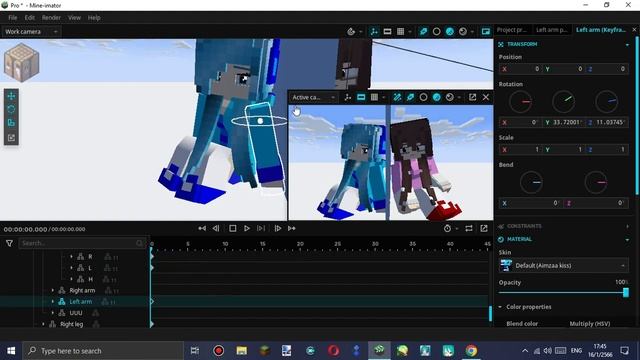Viewport: 640px width, 360px height.
Task: Switch work camera to rendered view mode
Action: click(462, 31)
